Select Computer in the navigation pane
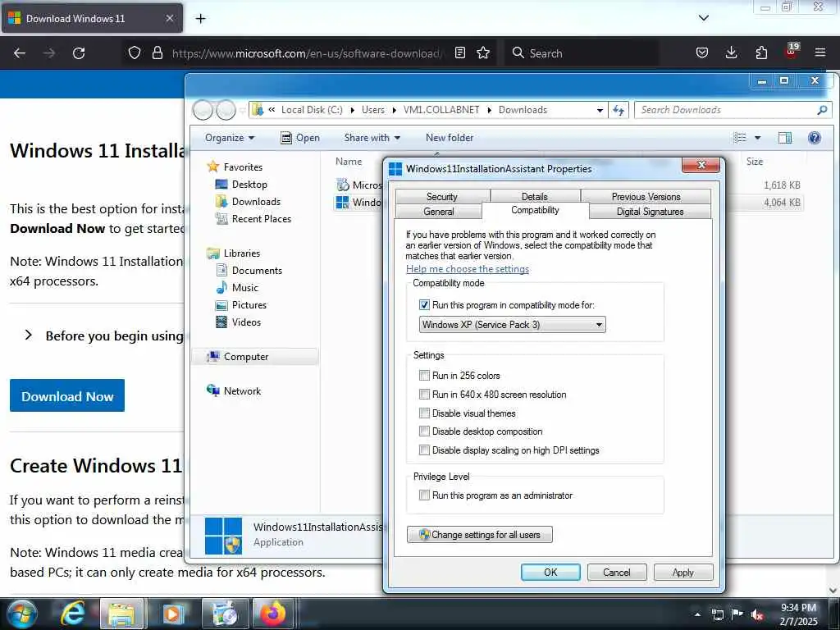Image resolution: width=840 pixels, height=630 pixels. tap(255, 357)
